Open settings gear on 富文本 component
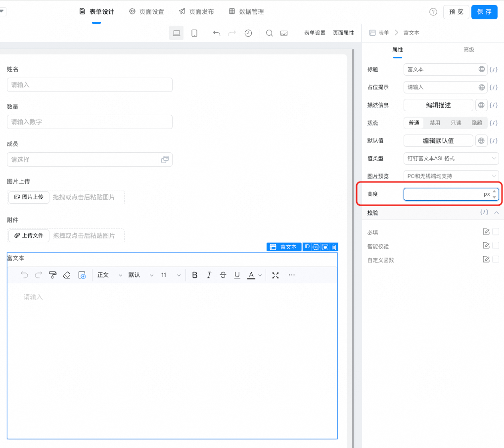The width and height of the screenshot is (504, 448). (316, 247)
